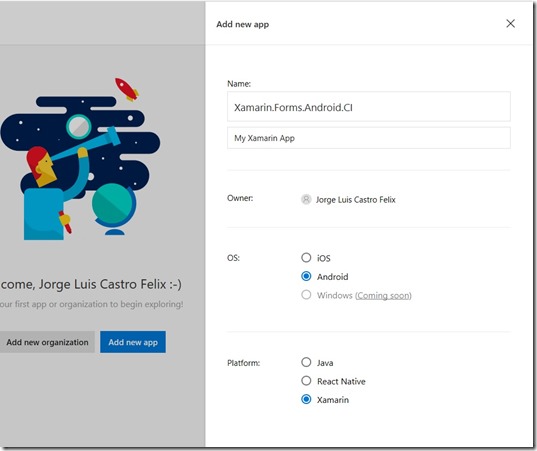This screenshot has height=451, width=537.
Task: Click the blue Add new app button
Action: tap(133, 342)
